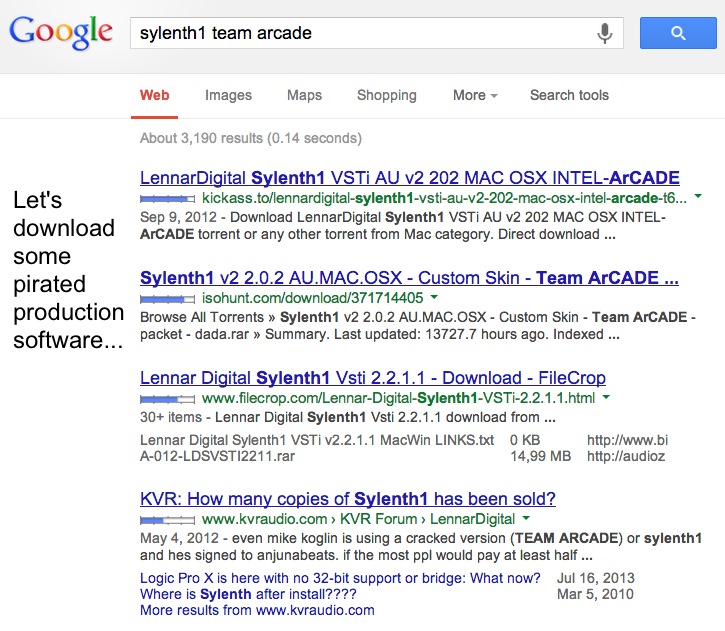Click the microphone voice search icon

tap(604, 33)
